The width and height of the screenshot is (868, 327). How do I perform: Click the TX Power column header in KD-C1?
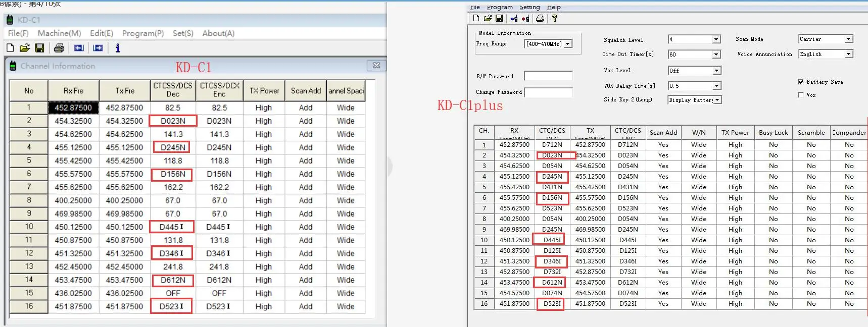(264, 91)
